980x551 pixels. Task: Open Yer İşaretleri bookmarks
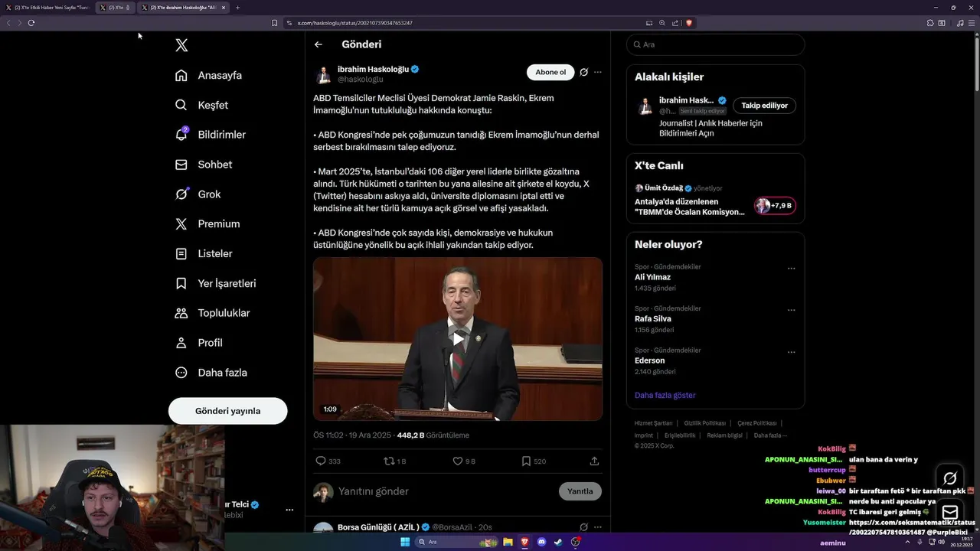click(x=215, y=283)
